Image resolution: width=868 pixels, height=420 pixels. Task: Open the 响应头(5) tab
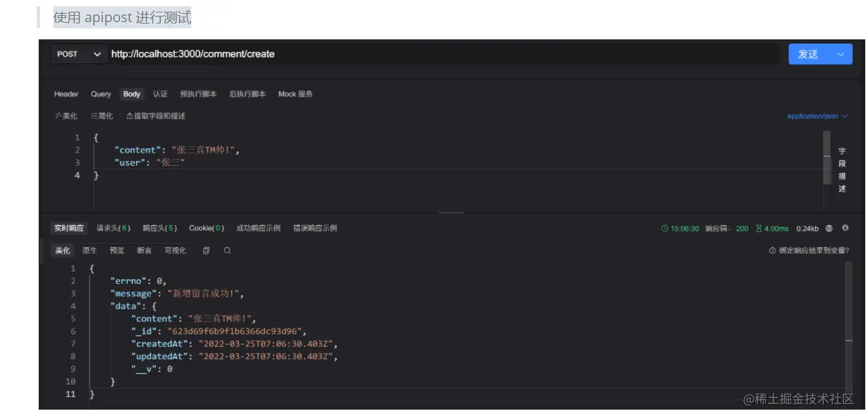160,228
